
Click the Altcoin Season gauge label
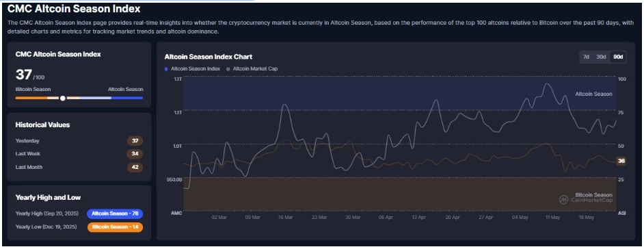click(x=126, y=89)
